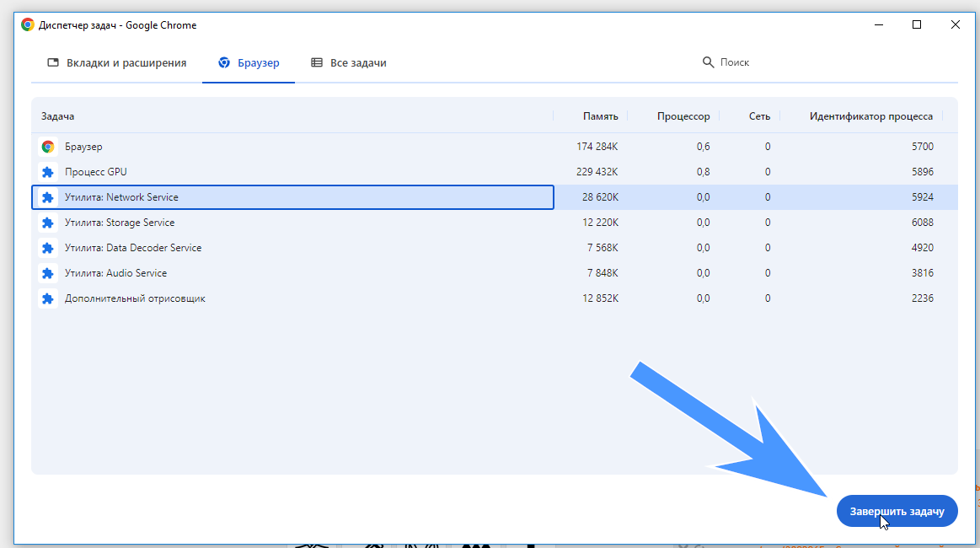Select the Утилита: Network Service row
Screen dimensions: 980x548
point(495,197)
